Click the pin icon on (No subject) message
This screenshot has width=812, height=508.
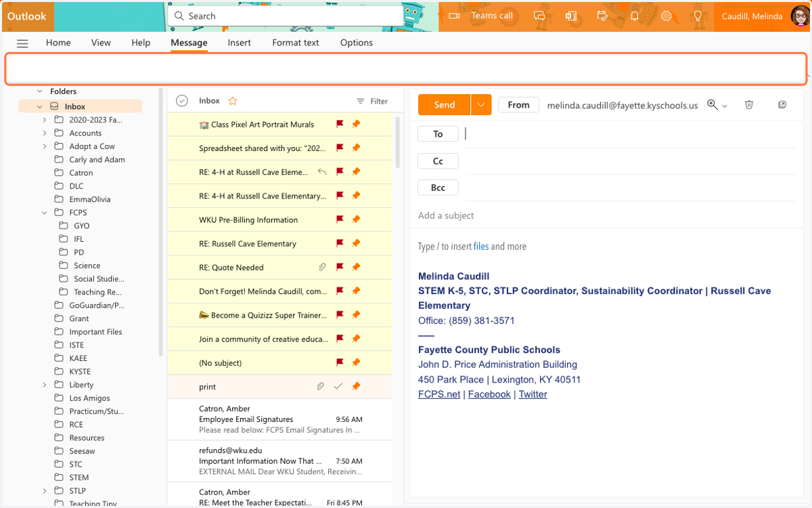pos(356,362)
